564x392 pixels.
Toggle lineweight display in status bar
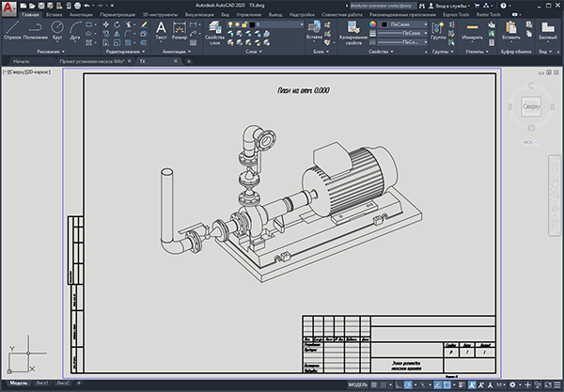462,384
